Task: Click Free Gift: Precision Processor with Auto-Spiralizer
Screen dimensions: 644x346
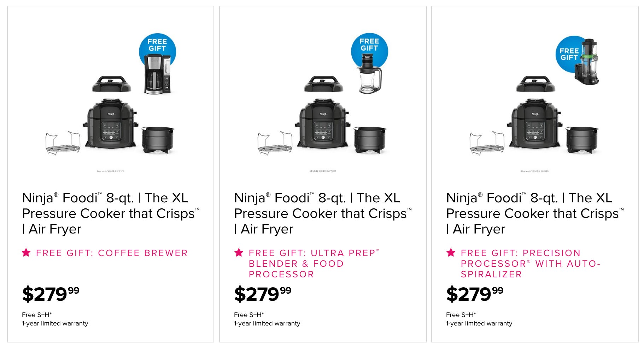Action: [531, 264]
